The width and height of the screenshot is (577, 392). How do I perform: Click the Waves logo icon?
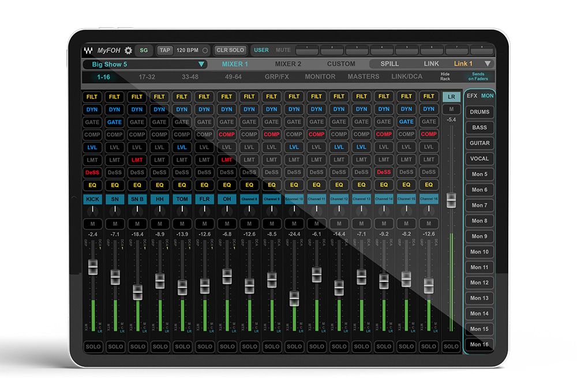[x=88, y=51]
